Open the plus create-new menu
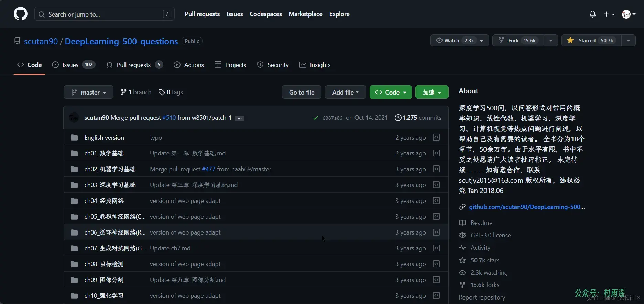Image resolution: width=644 pixels, height=304 pixels. [609, 14]
